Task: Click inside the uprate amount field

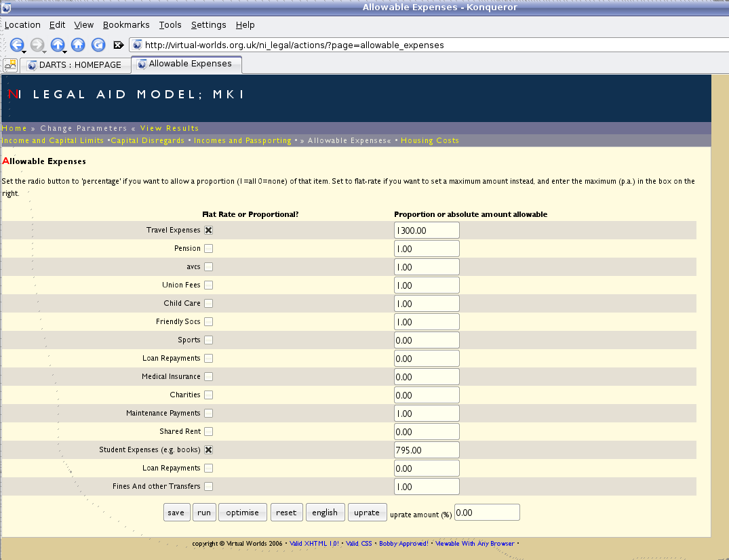Action: (x=487, y=512)
